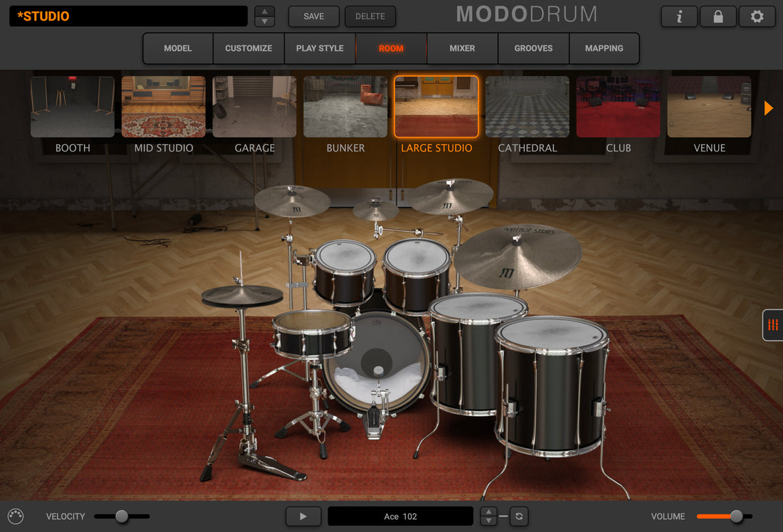The height and width of the screenshot is (532, 783).
Task: Choose the MID STUDIO room thumbnail
Action: point(163,107)
